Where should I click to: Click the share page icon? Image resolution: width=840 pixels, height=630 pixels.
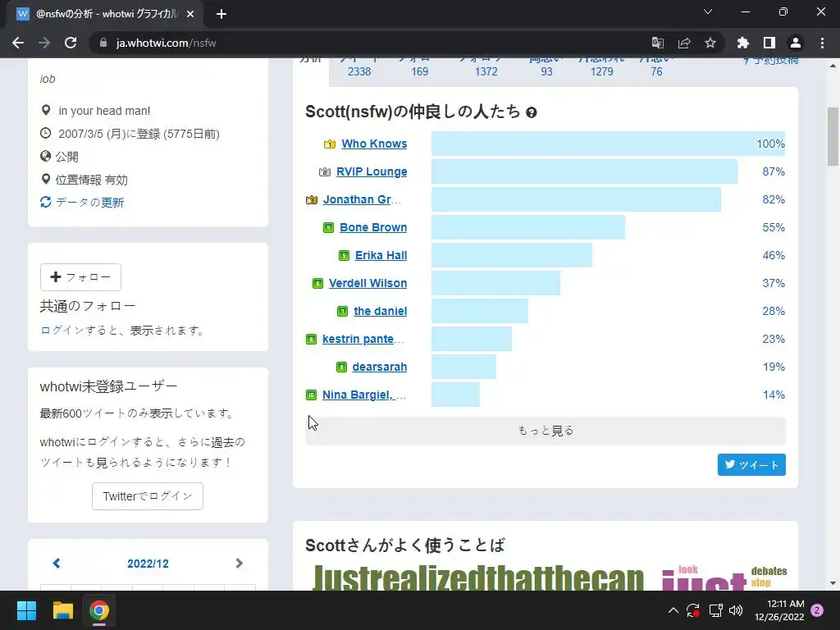click(684, 43)
